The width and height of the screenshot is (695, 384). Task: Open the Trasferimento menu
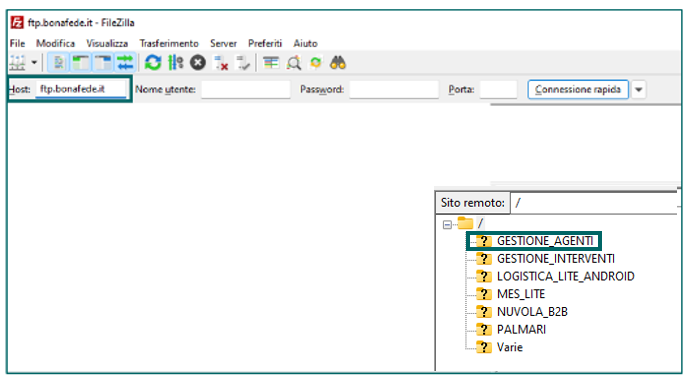169,43
